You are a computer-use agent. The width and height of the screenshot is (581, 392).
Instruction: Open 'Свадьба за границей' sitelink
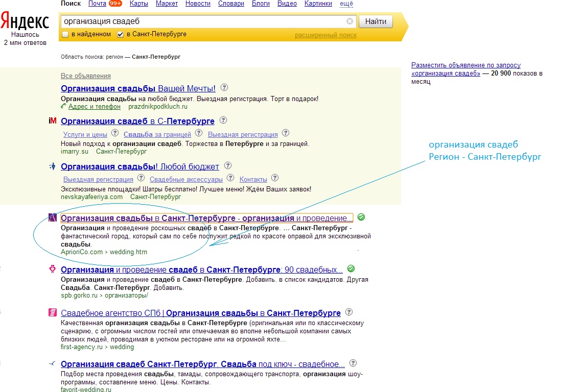click(157, 134)
